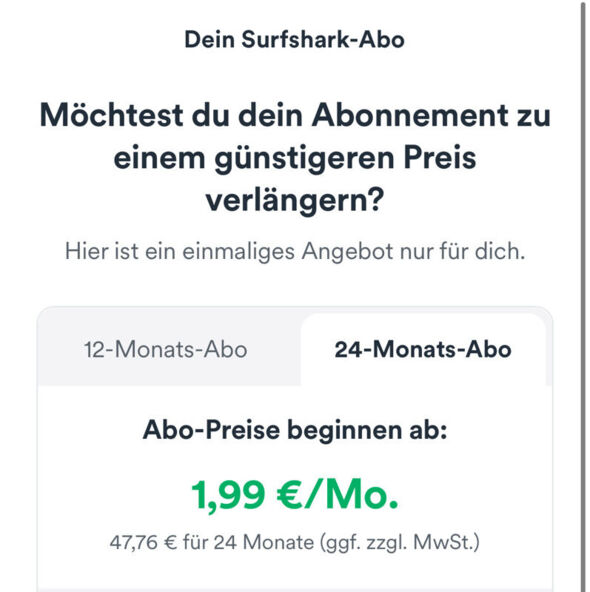The image size is (590, 592).
Task: Click the heading line "Möchtest du dein Abonnement zu"
Action: pyautogui.click(x=295, y=116)
